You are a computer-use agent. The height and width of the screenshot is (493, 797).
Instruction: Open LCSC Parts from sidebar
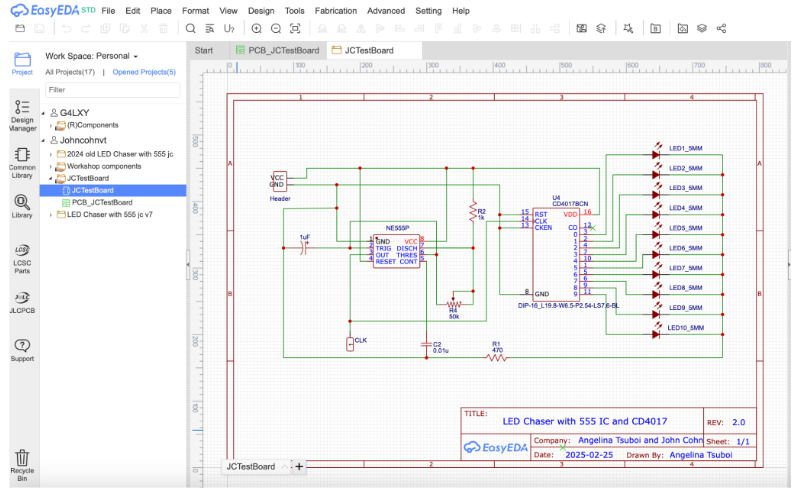(x=22, y=256)
